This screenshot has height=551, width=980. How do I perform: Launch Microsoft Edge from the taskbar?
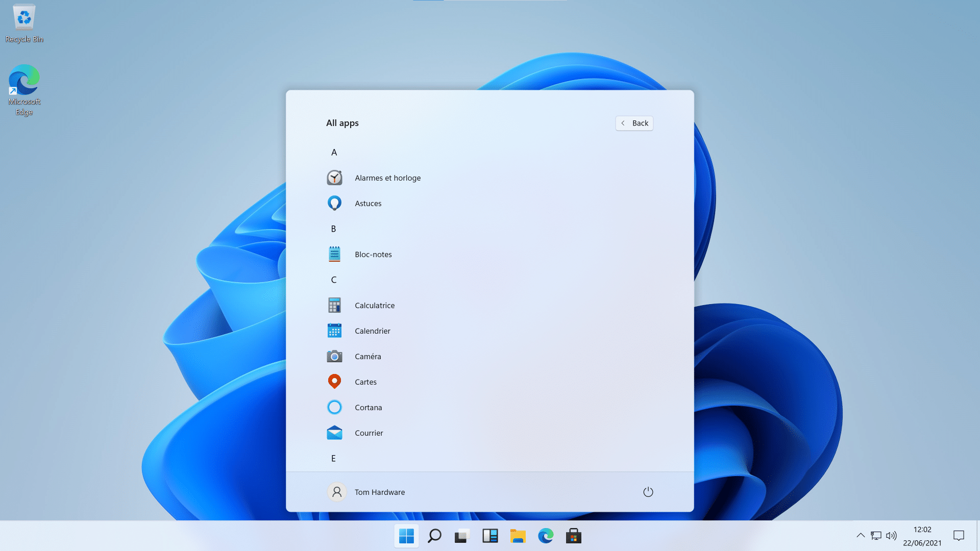[x=546, y=536]
